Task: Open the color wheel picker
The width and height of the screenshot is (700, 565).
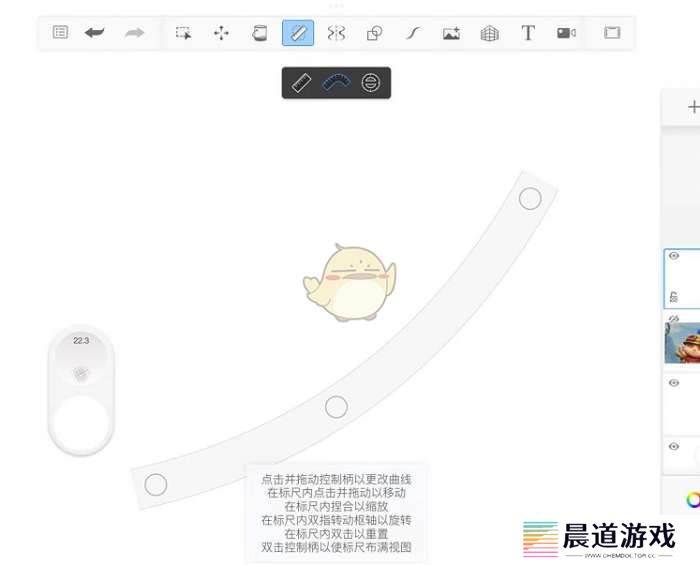Action: [x=693, y=499]
